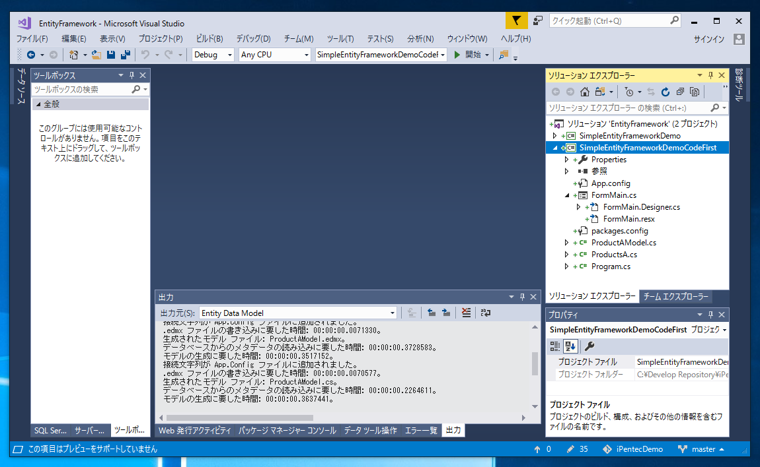760x467 pixels.
Task: Click the green Start debugging play icon
Action: [457, 55]
